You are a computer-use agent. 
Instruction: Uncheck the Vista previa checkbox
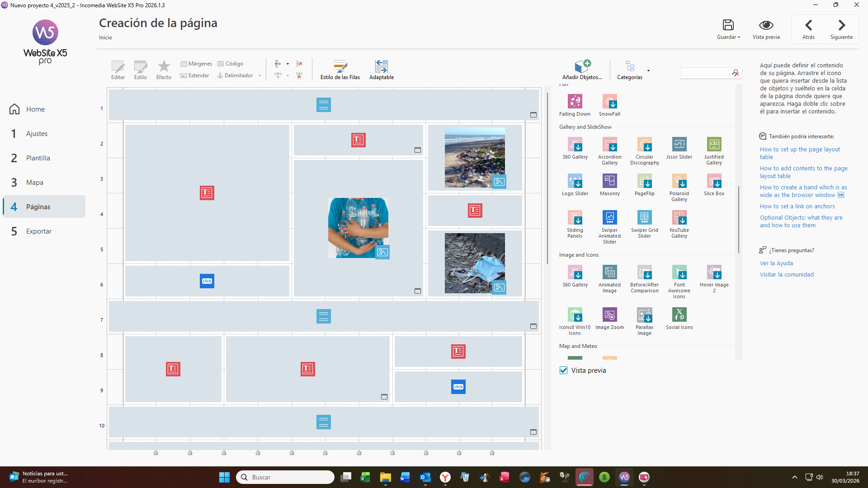(564, 371)
